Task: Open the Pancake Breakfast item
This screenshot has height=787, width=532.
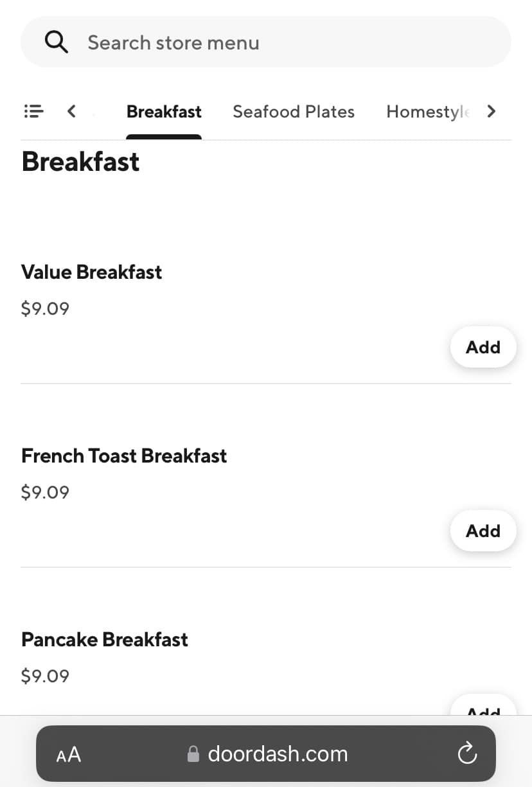Action: 105,639
